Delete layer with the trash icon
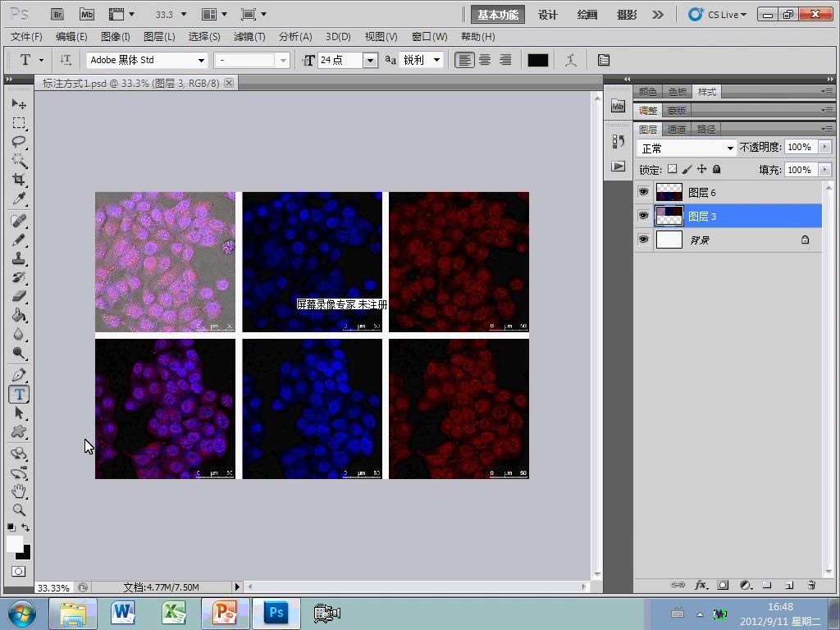840x630 pixels. [811, 585]
